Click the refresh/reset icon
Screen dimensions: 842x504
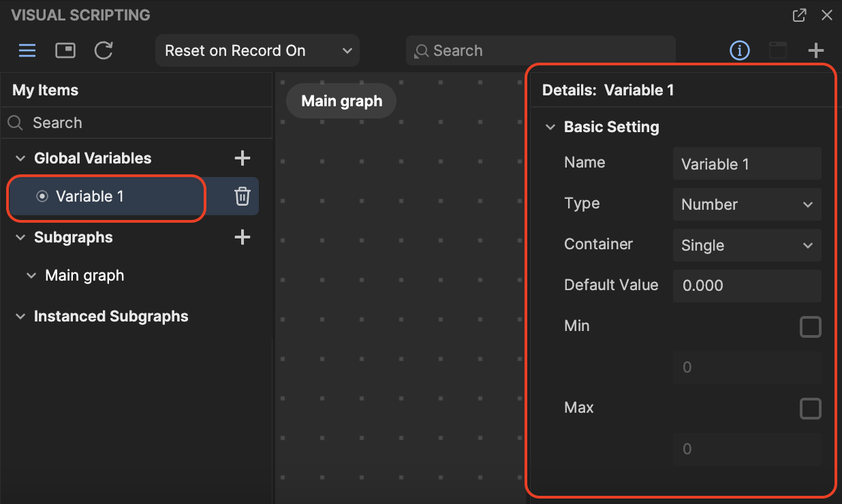coord(104,50)
